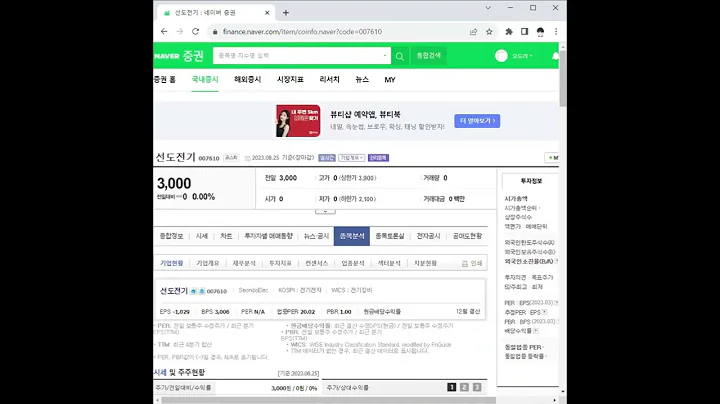The width and height of the screenshot is (720, 404).
Task: Click the beauty ad thumbnail image
Action: pyautogui.click(x=298, y=121)
